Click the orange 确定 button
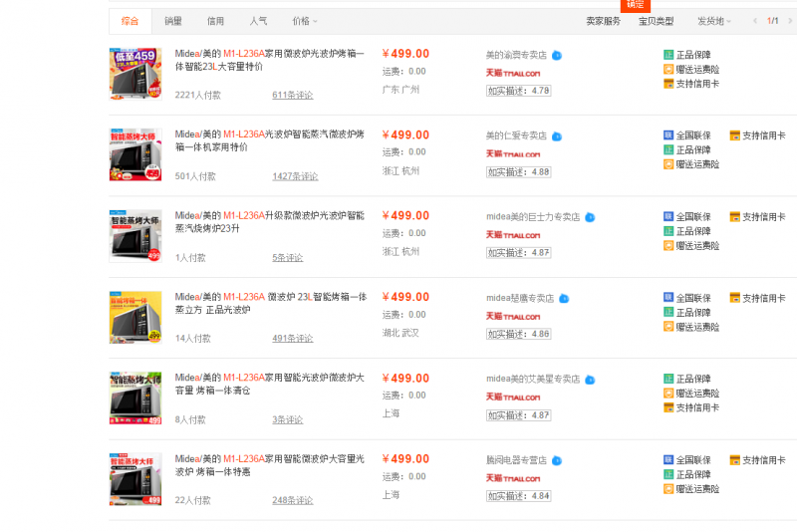Screen dimensions: 797x532 (x=636, y=5)
